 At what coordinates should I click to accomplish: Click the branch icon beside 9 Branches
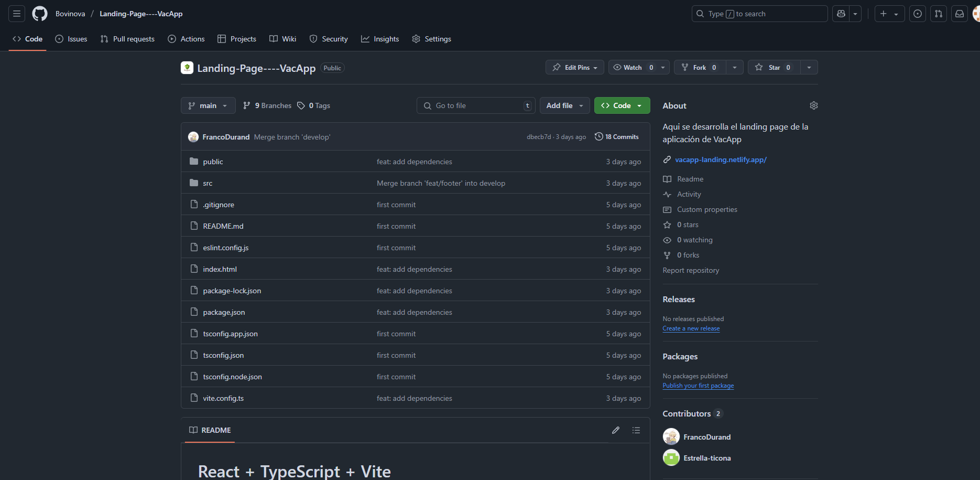coord(247,105)
